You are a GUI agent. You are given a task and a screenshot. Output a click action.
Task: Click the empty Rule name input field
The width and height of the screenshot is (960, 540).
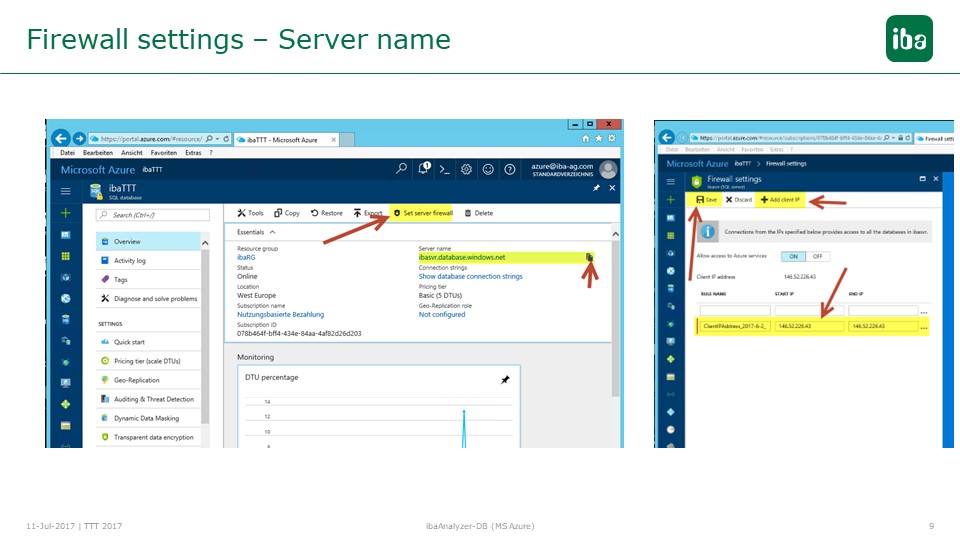[x=735, y=310]
